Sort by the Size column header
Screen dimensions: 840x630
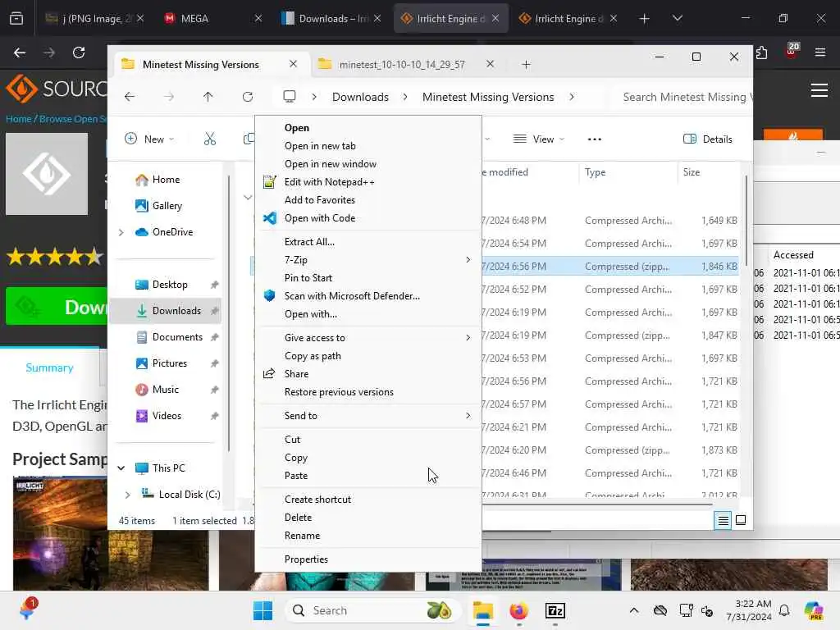691,172
